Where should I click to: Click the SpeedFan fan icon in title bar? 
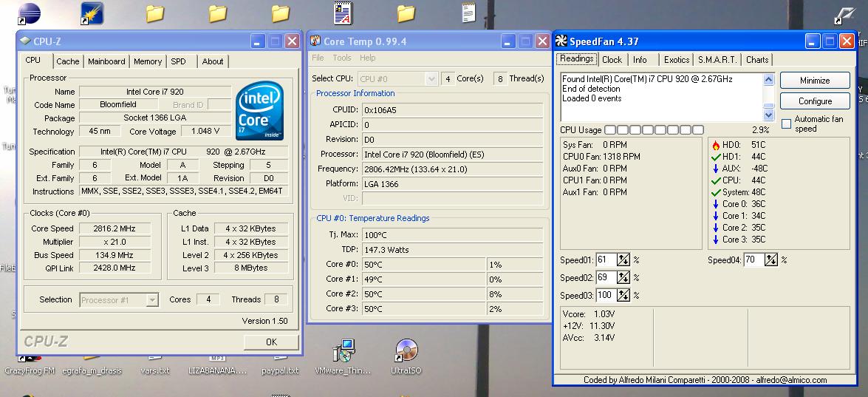[x=561, y=41]
